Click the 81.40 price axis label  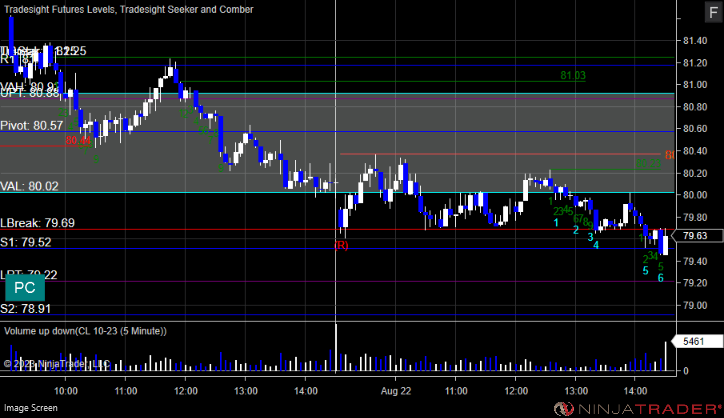(x=695, y=41)
